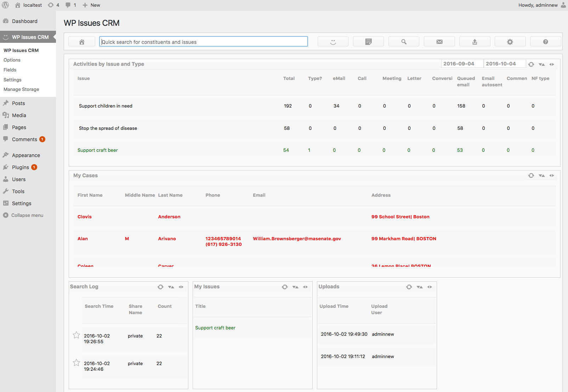Image resolution: width=568 pixels, height=392 pixels.
Task: Click William.Brownsberger@masenate.gov email
Action: click(297, 239)
